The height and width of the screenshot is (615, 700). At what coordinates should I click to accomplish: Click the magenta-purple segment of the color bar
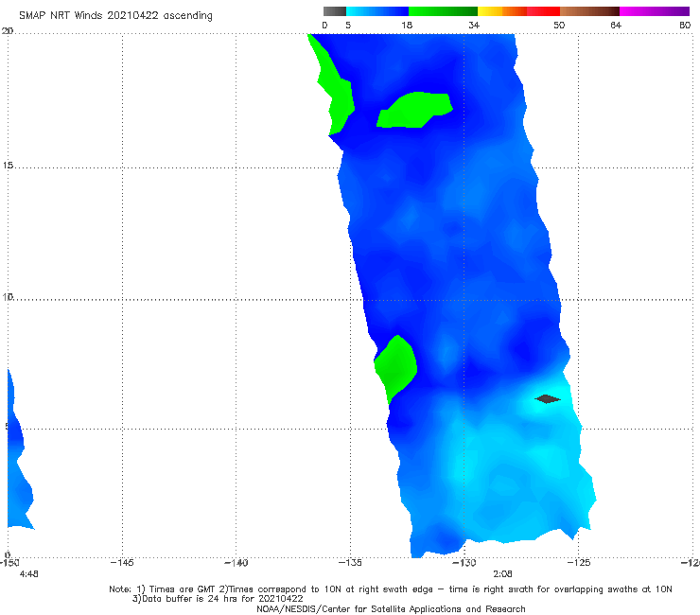pos(655,11)
